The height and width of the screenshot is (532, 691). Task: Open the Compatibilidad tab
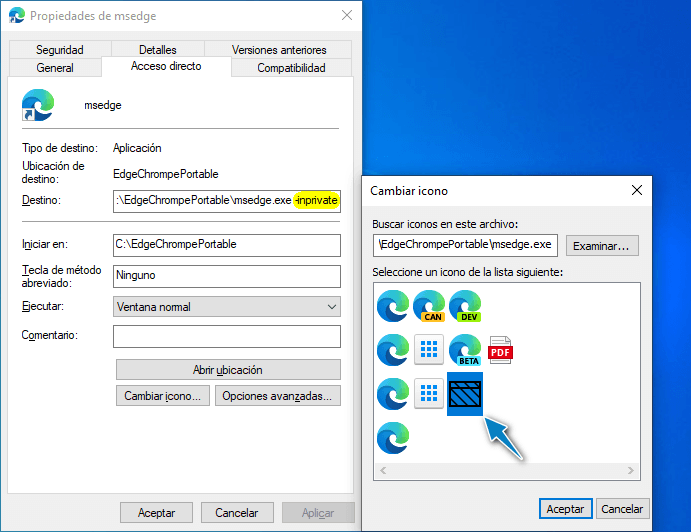pos(291,68)
